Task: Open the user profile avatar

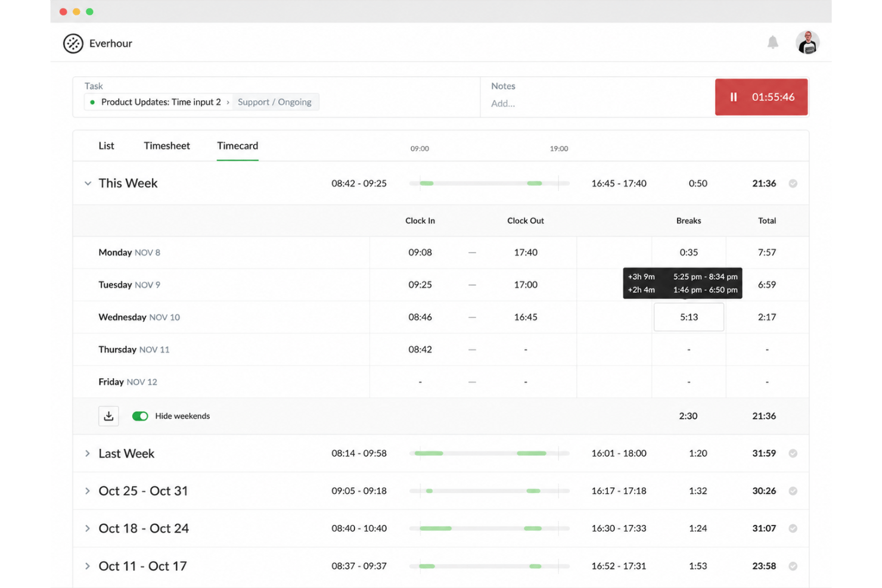Action: click(808, 42)
